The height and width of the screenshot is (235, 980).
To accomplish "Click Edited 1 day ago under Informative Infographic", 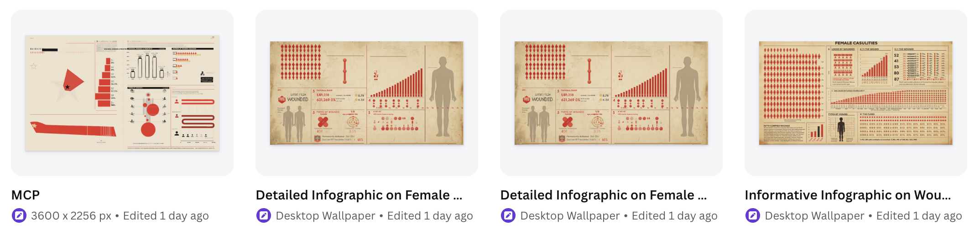I will (x=919, y=216).
